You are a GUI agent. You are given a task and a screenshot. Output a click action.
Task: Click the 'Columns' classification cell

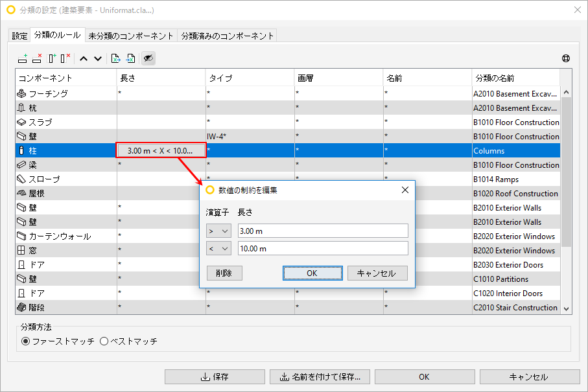click(x=516, y=150)
